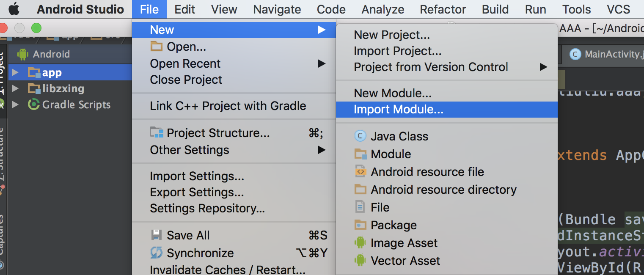This screenshot has height=275, width=644.
Task: Expand the libzxing tree arrow
Action: click(x=15, y=88)
